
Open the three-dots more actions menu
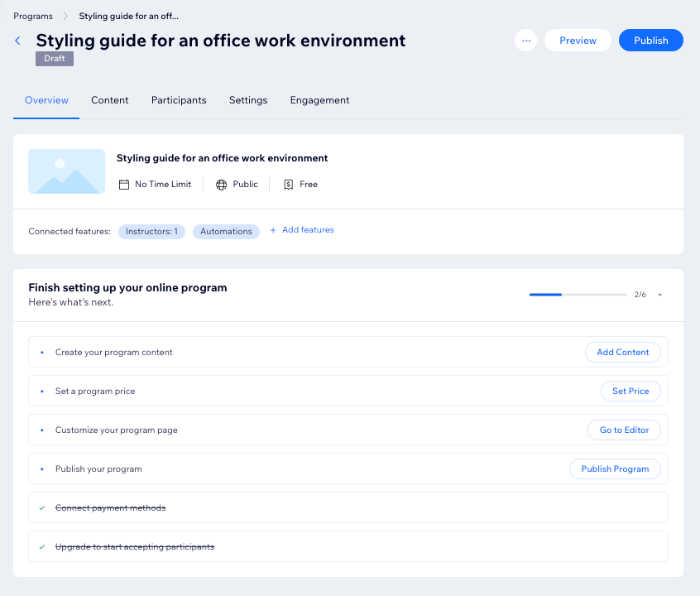526,41
